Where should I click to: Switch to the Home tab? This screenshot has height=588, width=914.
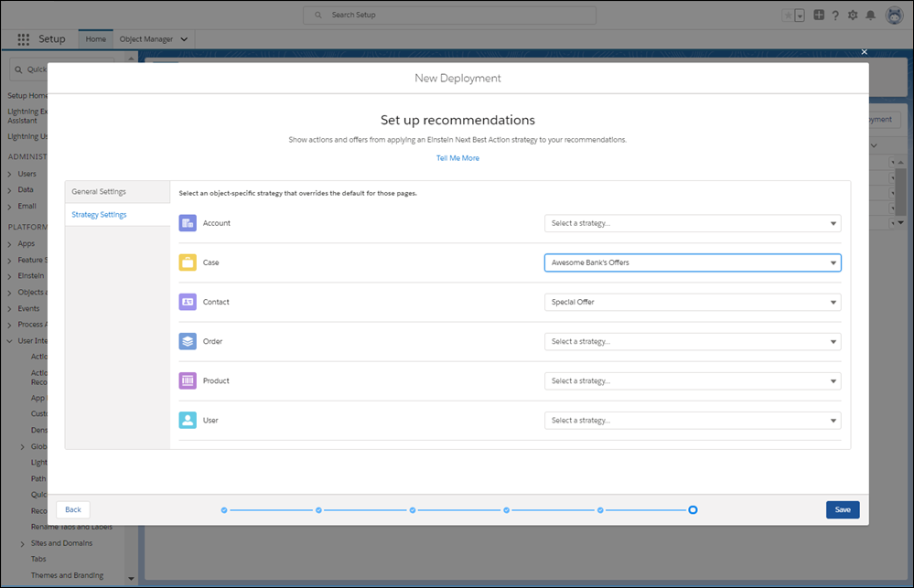[x=95, y=39]
